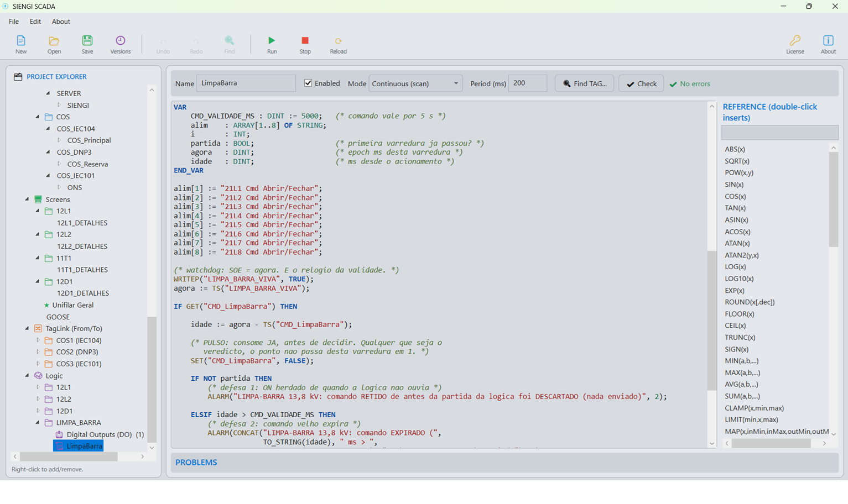848x504 pixels.
Task: Open a project with the Open icon
Action: click(54, 41)
